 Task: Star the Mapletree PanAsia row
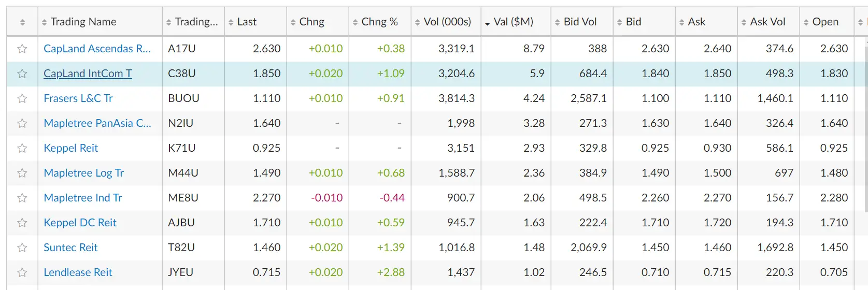coord(22,123)
